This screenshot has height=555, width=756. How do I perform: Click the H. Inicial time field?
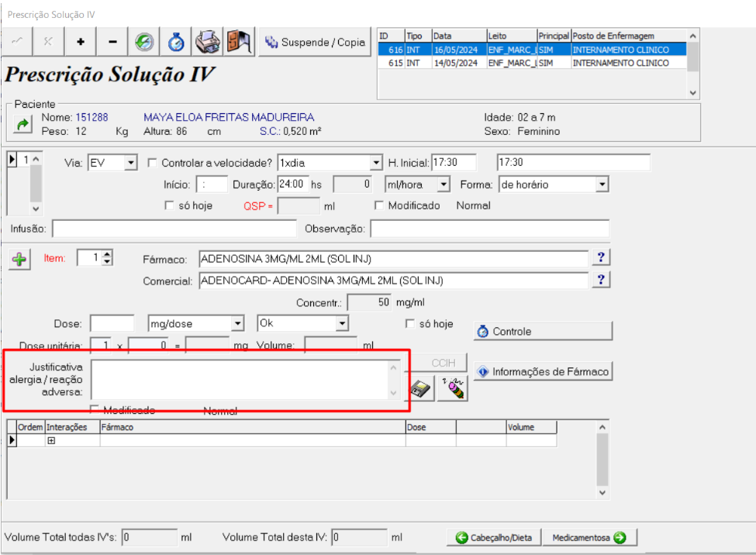point(454,163)
